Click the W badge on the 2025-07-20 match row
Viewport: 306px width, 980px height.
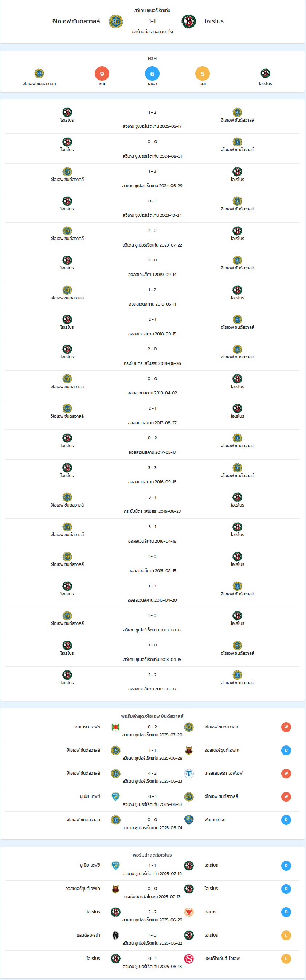[286, 727]
